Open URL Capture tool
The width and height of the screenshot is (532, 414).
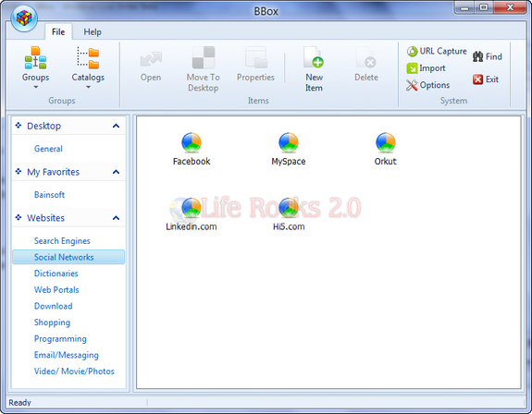(437, 51)
